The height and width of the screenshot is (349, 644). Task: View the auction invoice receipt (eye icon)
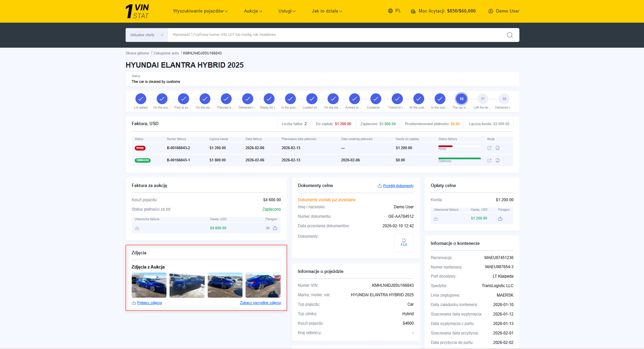pyautogui.click(x=268, y=228)
